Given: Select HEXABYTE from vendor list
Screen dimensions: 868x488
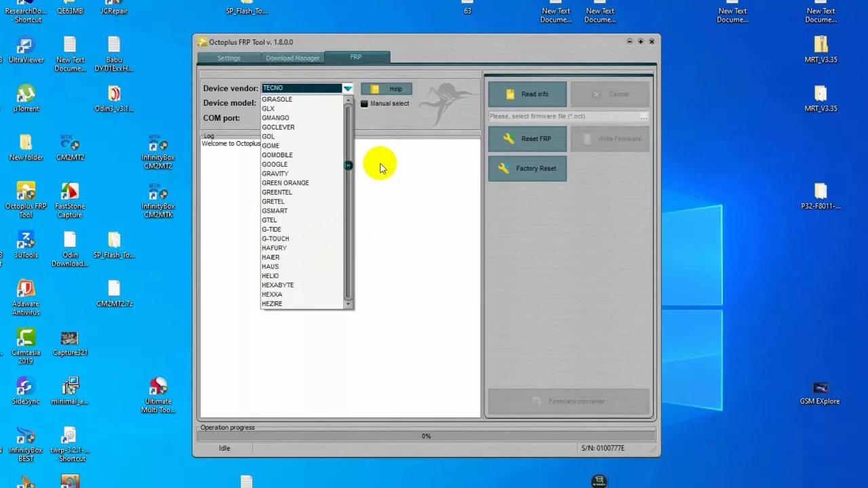Looking at the screenshot, I should pyautogui.click(x=302, y=285).
